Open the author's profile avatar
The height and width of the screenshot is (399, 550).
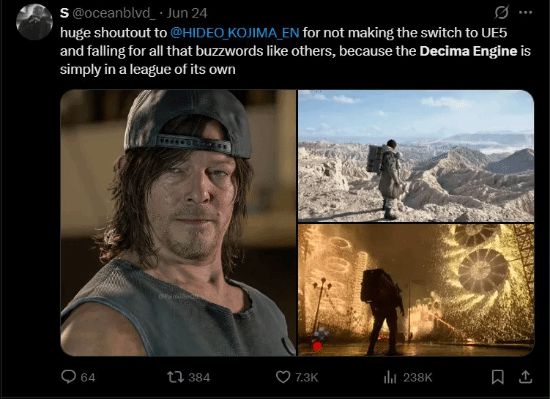[34, 22]
